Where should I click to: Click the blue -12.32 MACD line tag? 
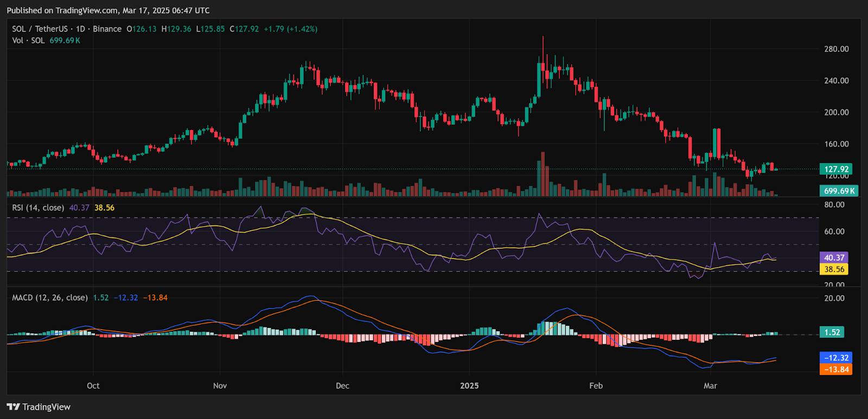(836, 358)
